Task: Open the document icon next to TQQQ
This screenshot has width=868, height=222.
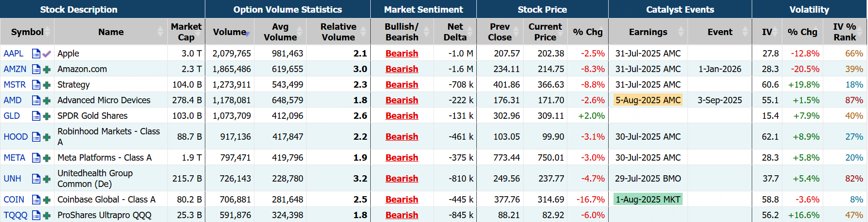Action: 36,215
